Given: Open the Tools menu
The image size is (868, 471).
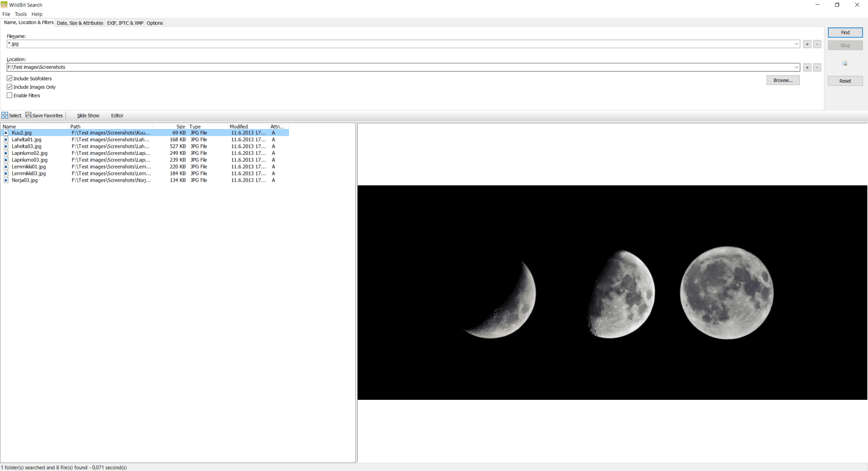Looking at the screenshot, I should pyautogui.click(x=21, y=14).
